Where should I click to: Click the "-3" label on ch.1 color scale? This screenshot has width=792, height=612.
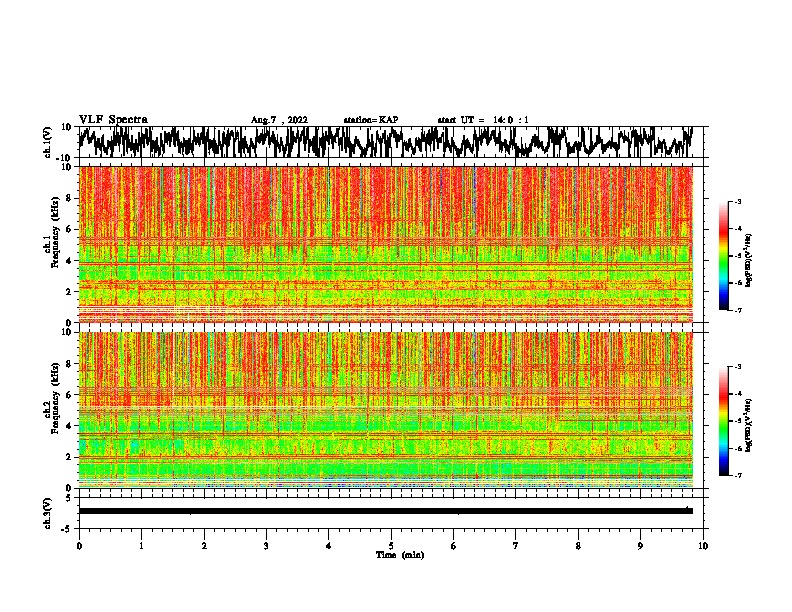(x=738, y=201)
